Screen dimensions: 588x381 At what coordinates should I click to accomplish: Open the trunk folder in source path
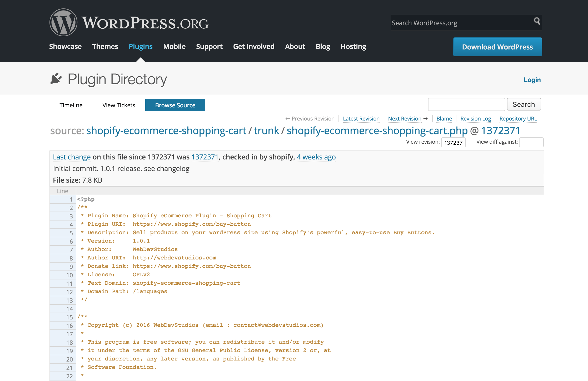click(266, 131)
